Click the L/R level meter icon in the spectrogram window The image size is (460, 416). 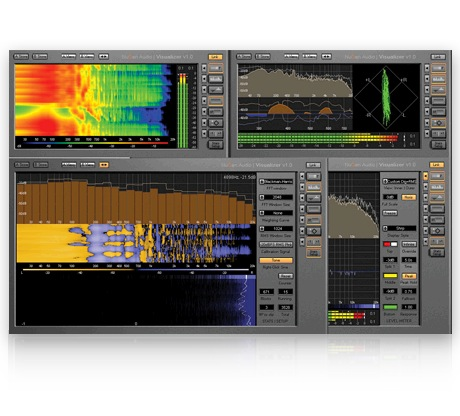[x=216, y=134]
